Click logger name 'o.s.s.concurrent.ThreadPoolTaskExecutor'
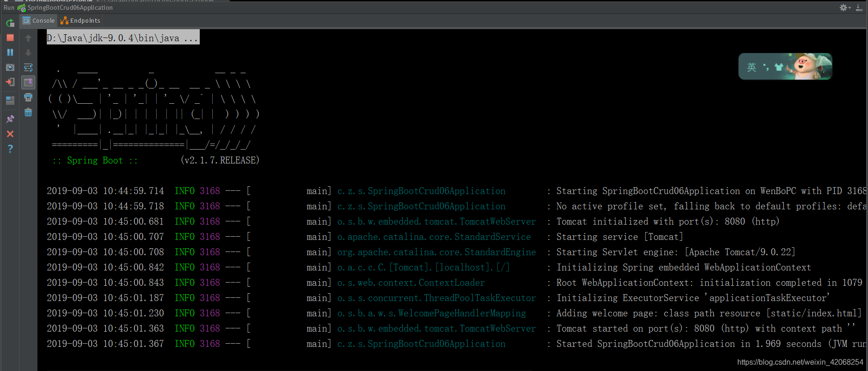Viewport: 868px width, 371px height. pyautogui.click(x=437, y=298)
